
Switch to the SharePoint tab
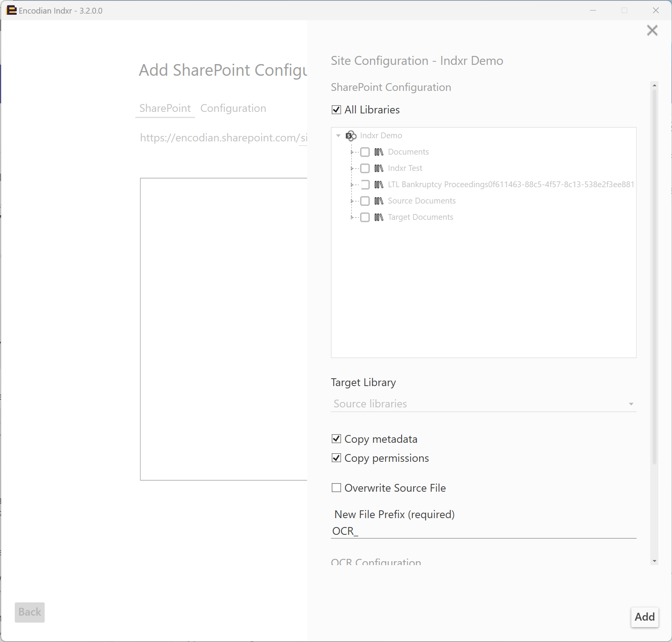(165, 108)
